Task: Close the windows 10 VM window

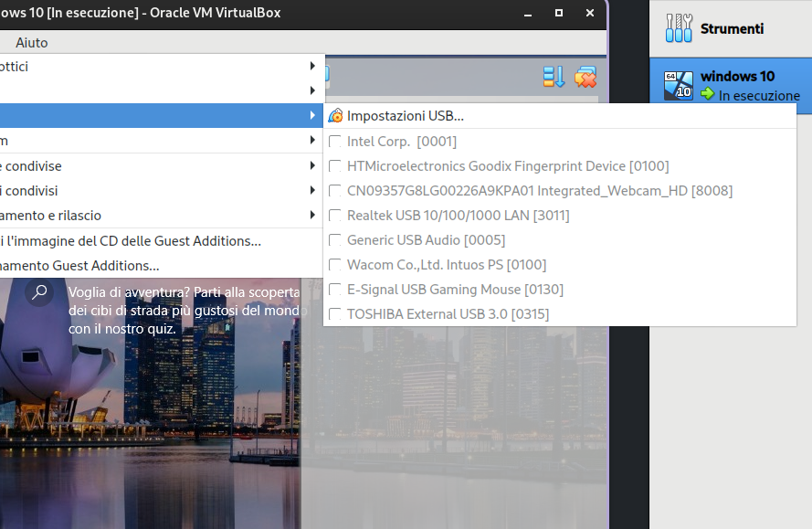Action: click(x=590, y=13)
